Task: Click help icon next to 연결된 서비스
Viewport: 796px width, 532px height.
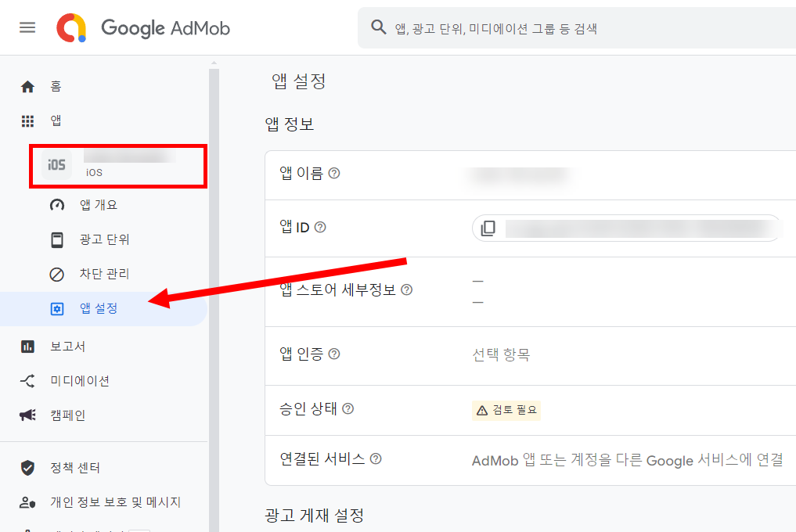Action: 376,459
